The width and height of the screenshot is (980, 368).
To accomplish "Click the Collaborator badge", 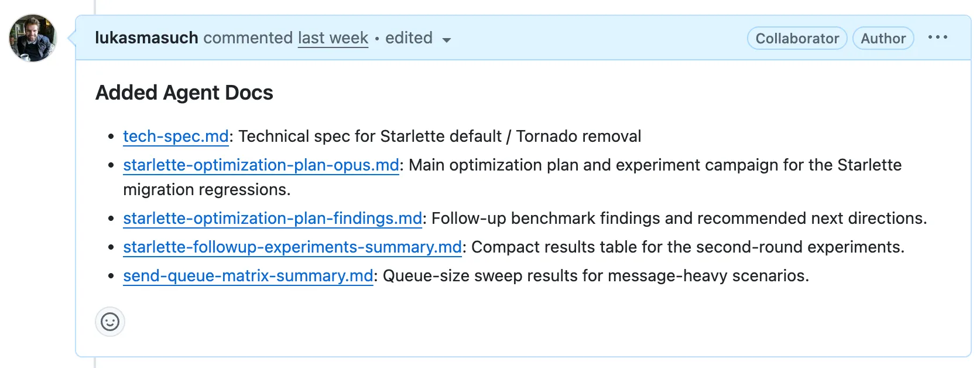I will pos(797,38).
